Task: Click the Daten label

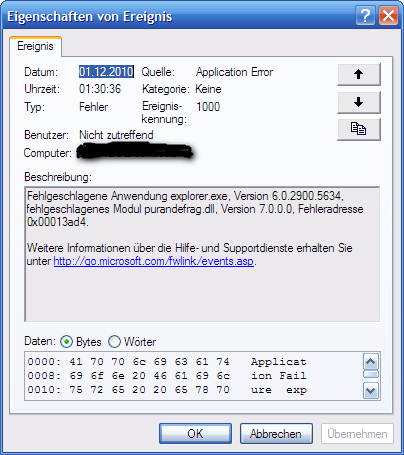Action: [x=40, y=341]
